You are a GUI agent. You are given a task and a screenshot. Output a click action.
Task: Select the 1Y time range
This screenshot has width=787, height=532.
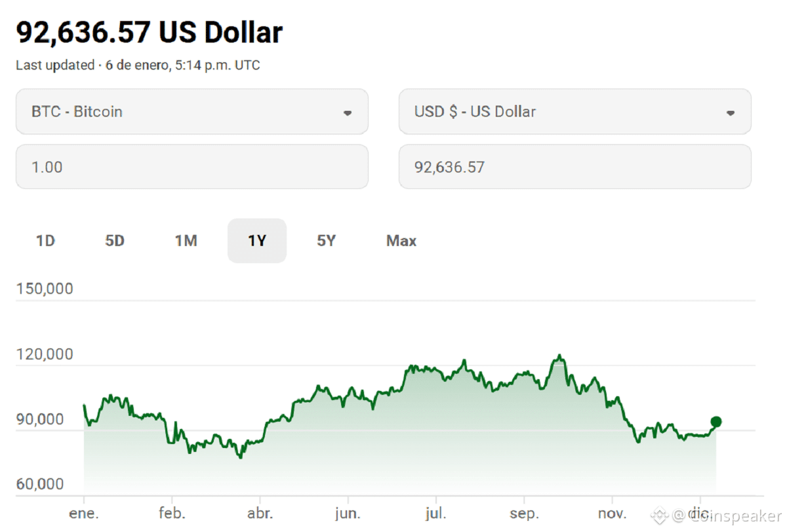pos(257,241)
